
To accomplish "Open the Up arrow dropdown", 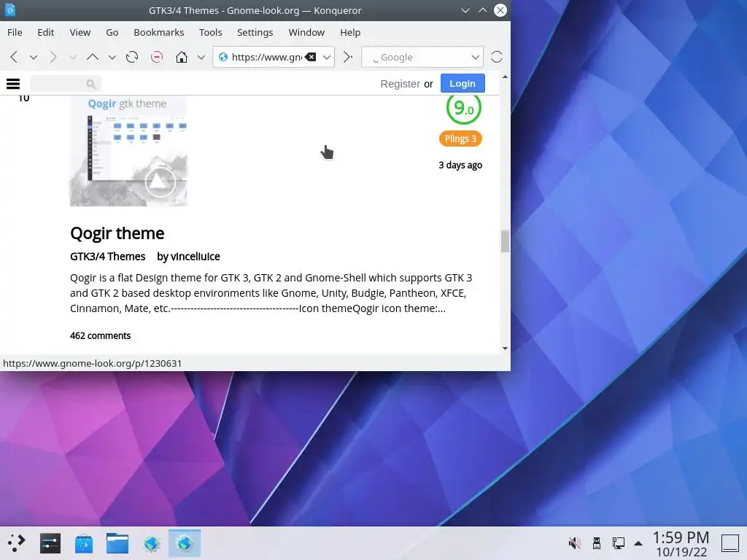I will click(x=112, y=57).
